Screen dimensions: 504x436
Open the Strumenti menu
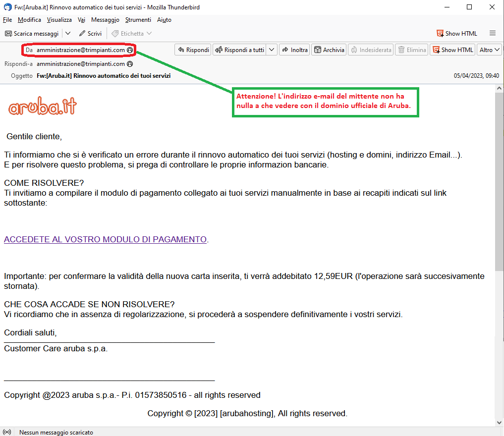(138, 20)
